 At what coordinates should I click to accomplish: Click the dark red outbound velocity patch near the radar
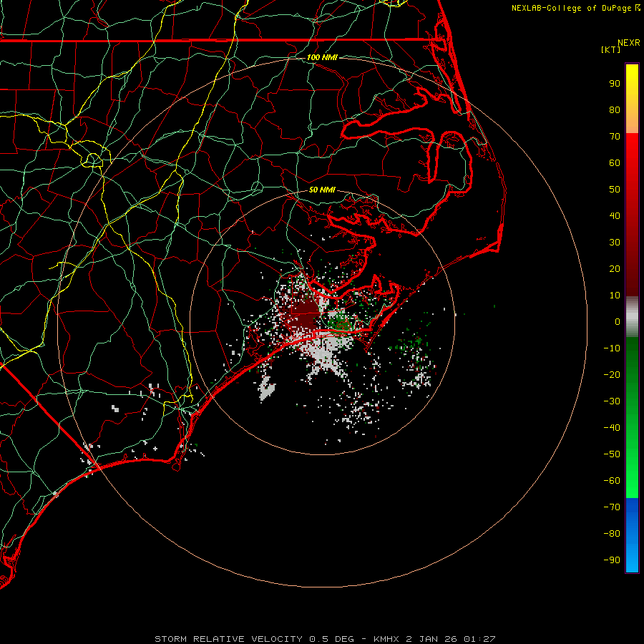pos(305,316)
